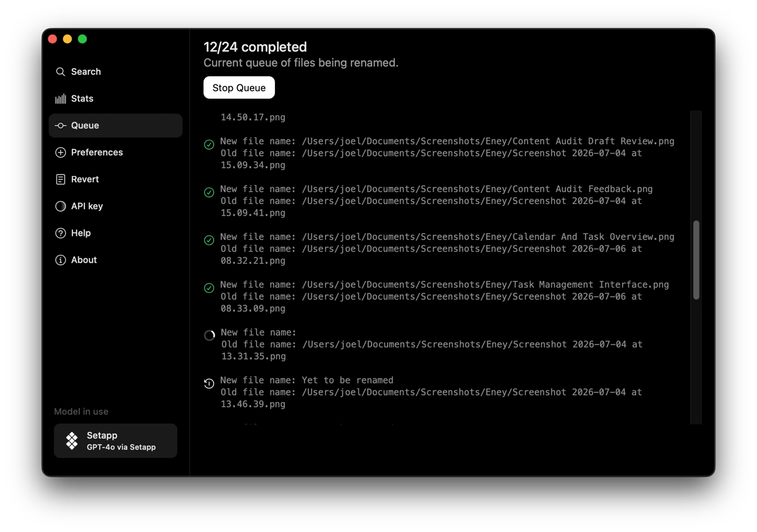Select the Queue sidebar item
The width and height of the screenshot is (757, 532).
pos(115,126)
